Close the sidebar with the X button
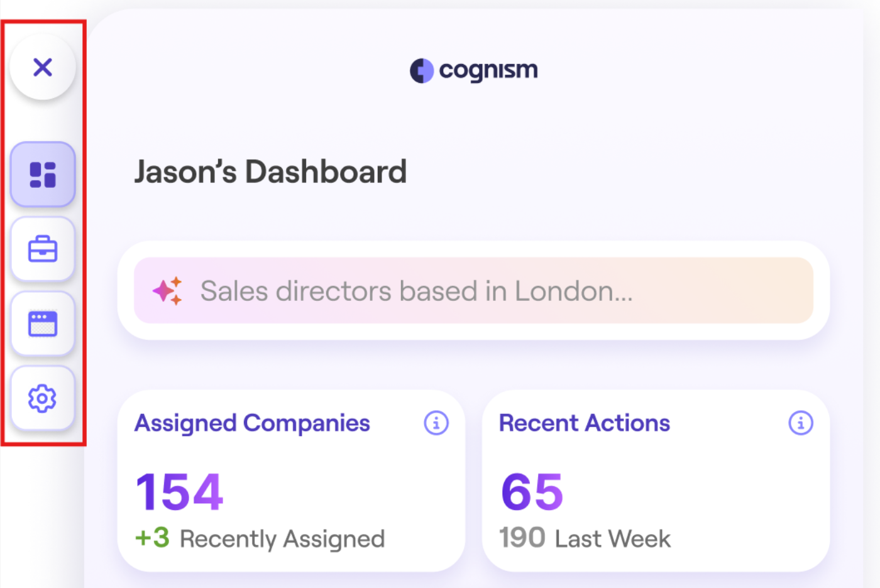 point(43,67)
